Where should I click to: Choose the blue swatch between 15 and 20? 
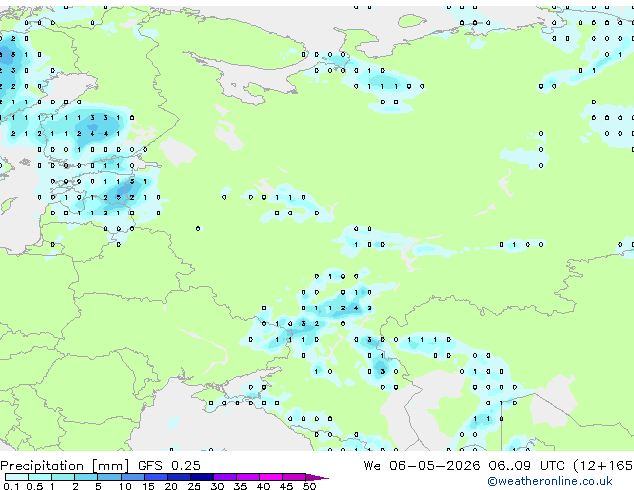[x=156, y=477]
